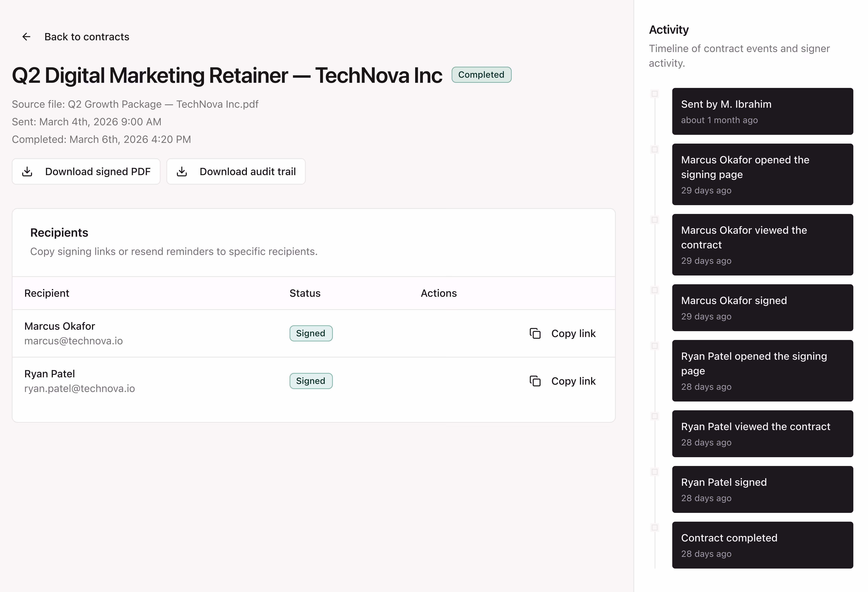Image resolution: width=868 pixels, height=592 pixels.
Task: Click copy icon in Marcus Okafor row
Action: [535, 333]
